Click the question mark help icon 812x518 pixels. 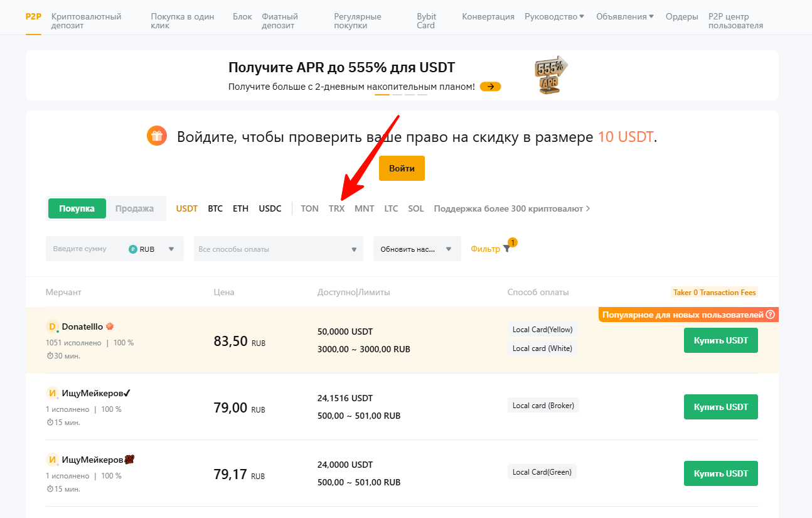click(770, 315)
